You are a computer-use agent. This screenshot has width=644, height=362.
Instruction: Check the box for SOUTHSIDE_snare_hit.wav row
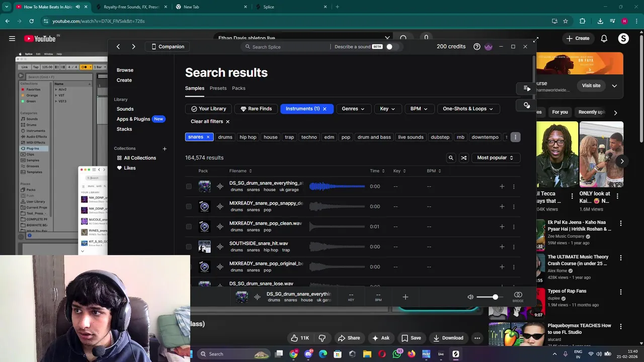[x=189, y=247]
